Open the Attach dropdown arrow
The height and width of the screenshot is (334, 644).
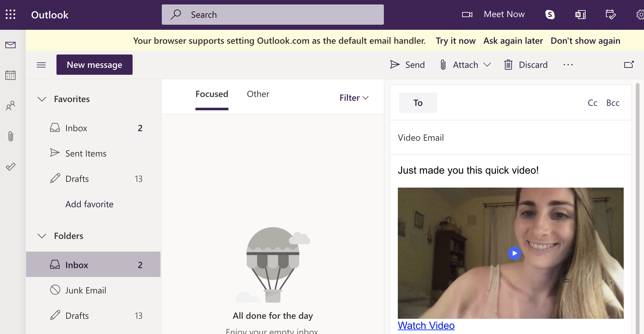pos(487,65)
